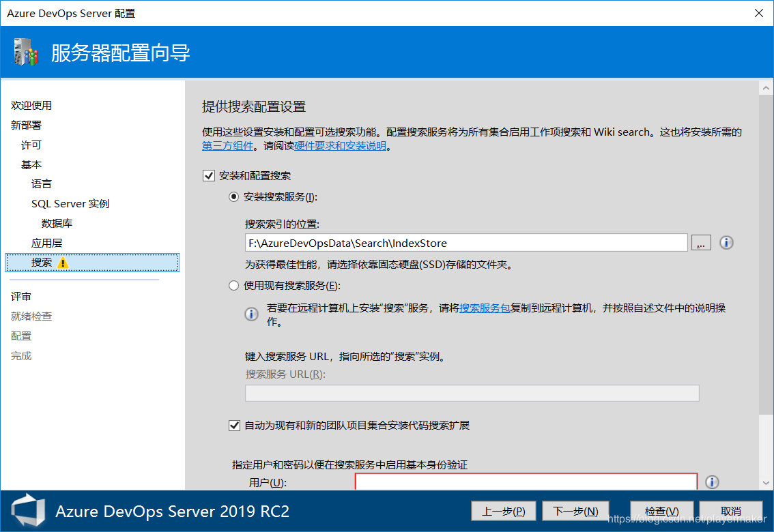Click the scrollbar up arrow
Image resolution: width=774 pixels, height=532 pixels.
(x=766, y=88)
